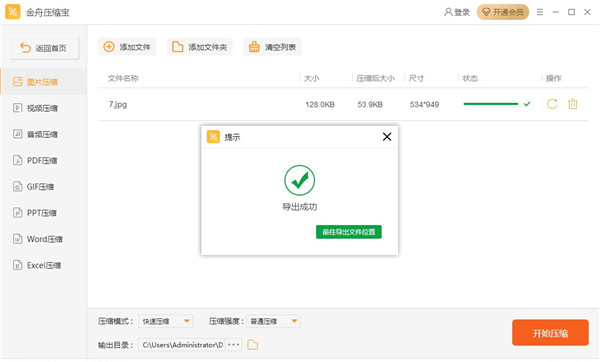Open GIF压缩 in the sidebar

44,187
